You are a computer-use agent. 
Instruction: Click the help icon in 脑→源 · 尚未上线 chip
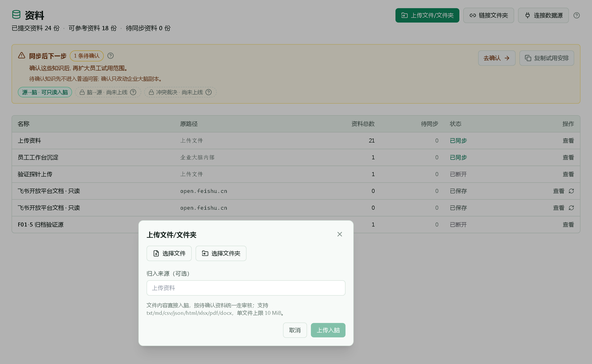pyautogui.click(x=133, y=92)
